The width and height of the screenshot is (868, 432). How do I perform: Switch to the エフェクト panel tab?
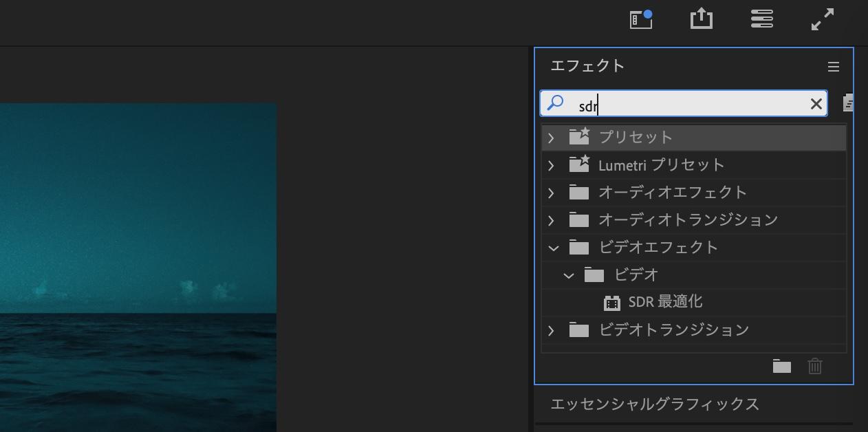[x=587, y=66]
